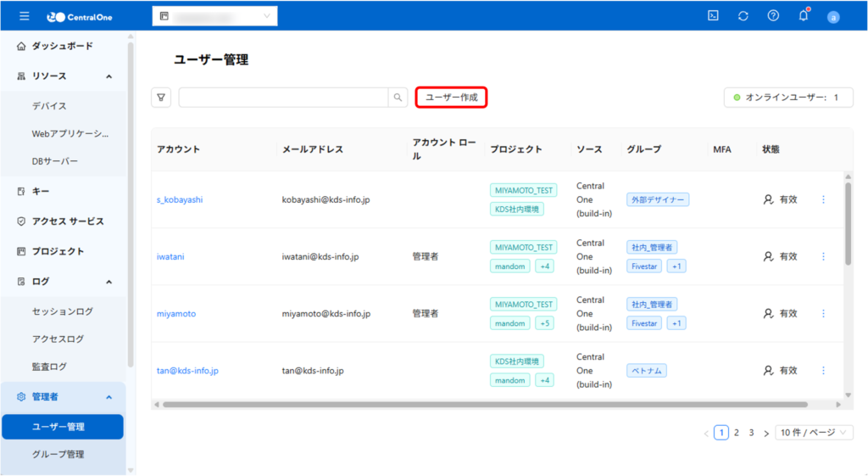Select グループ管理 in the sidebar
Screen dimensions: 868x476
click(x=58, y=454)
